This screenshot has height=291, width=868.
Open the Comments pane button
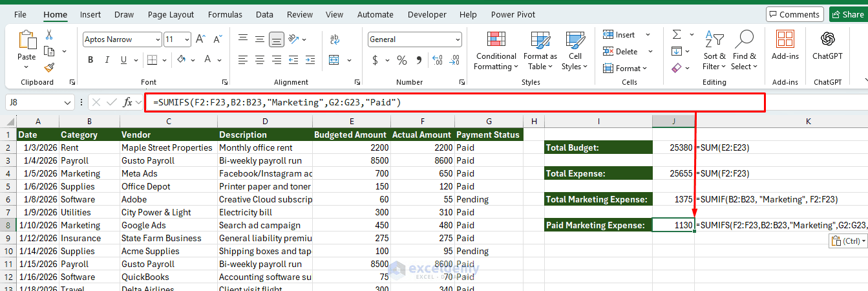click(794, 14)
